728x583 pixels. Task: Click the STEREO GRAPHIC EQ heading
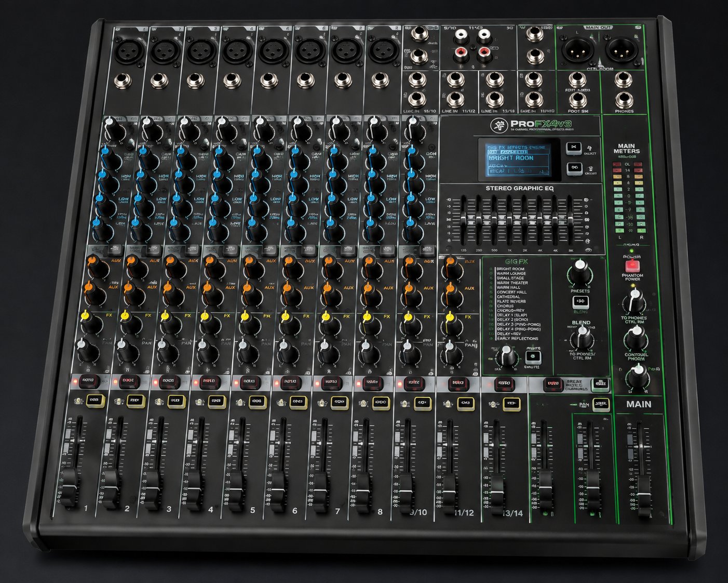tap(520, 188)
